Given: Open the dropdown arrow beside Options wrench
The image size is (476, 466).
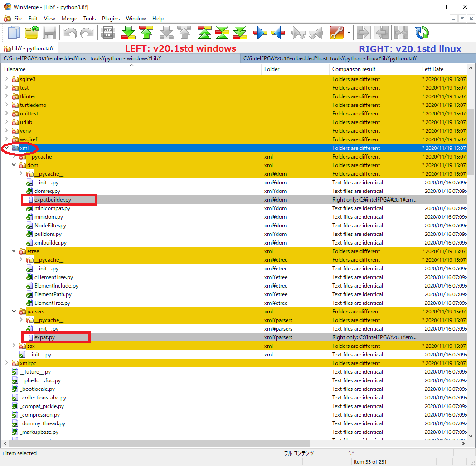Looking at the screenshot, I should point(349,33).
